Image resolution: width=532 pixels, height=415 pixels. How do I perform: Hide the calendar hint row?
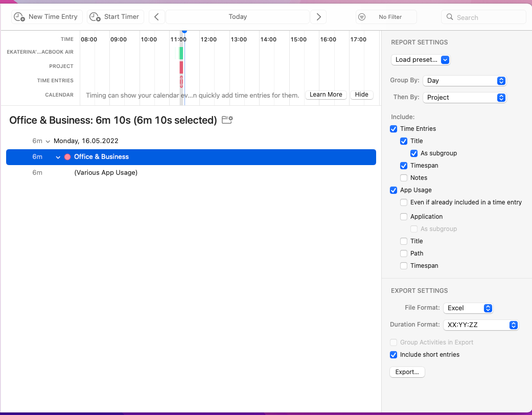(x=361, y=95)
